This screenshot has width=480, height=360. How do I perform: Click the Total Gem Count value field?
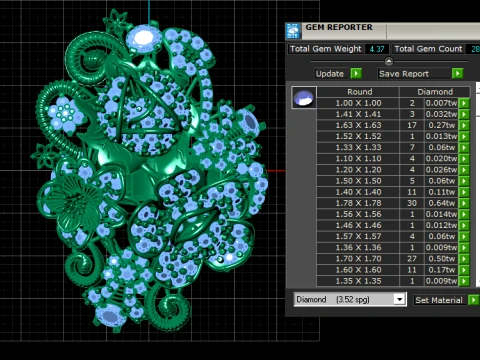(x=473, y=49)
